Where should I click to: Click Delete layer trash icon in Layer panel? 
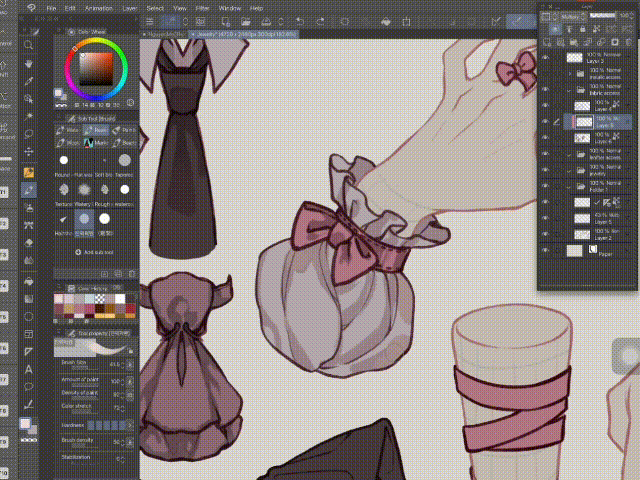pos(629,42)
